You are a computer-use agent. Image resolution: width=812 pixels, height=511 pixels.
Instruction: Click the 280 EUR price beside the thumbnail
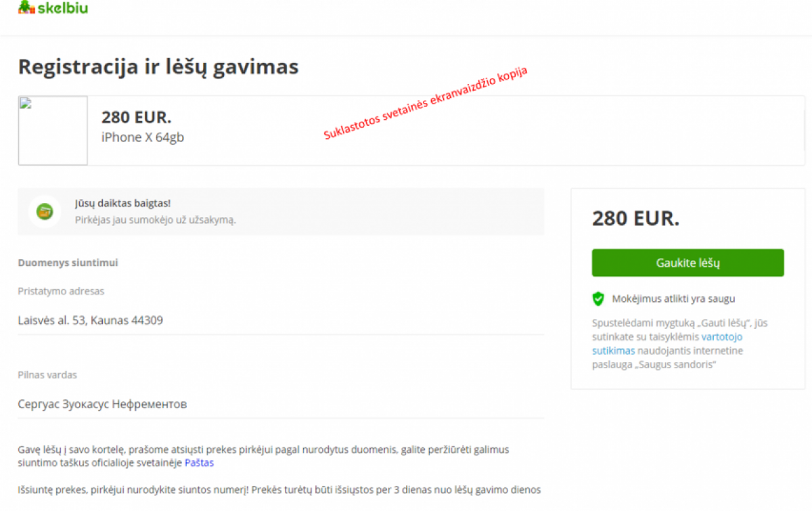coord(137,117)
